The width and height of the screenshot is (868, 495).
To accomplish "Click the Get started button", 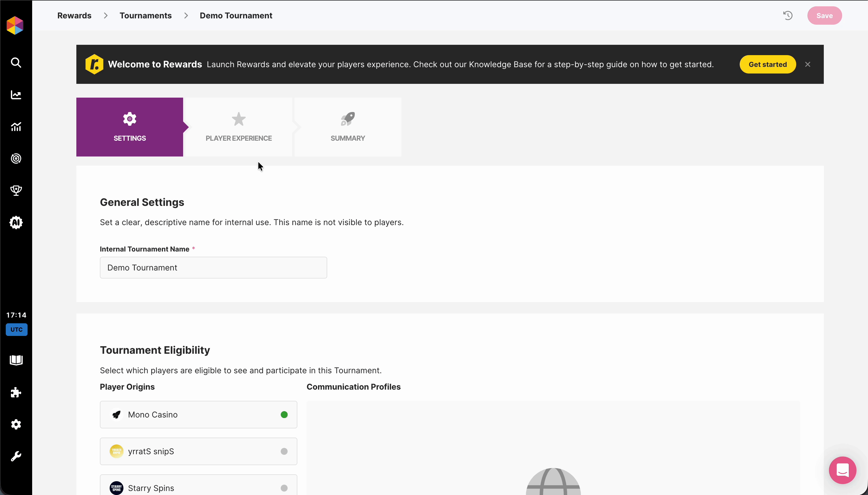I will [x=768, y=65].
